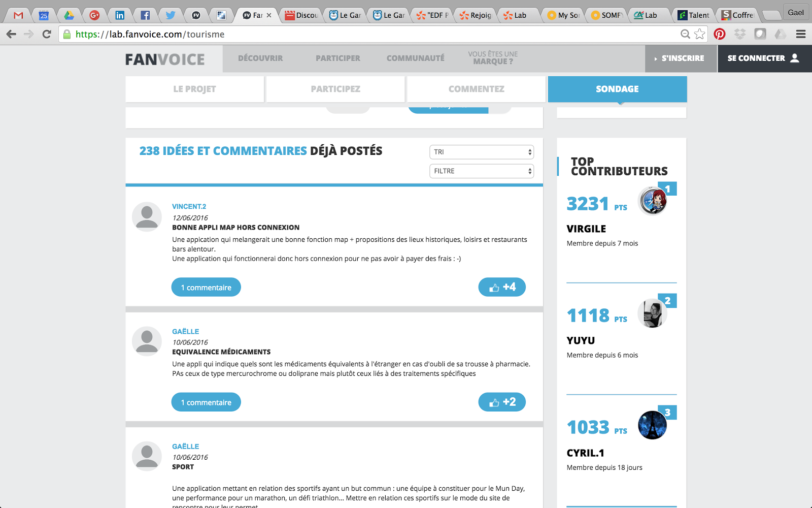Reload the page using the refresh icon
The height and width of the screenshot is (508, 812).
point(47,34)
